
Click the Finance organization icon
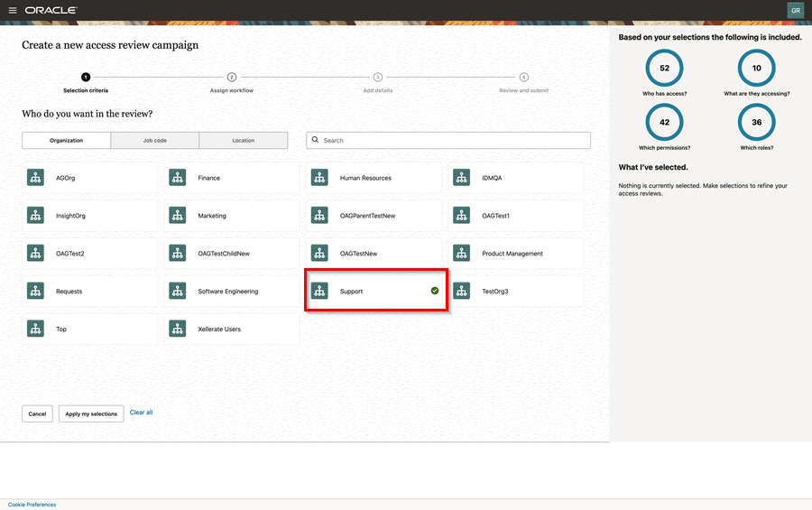point(178,178)
